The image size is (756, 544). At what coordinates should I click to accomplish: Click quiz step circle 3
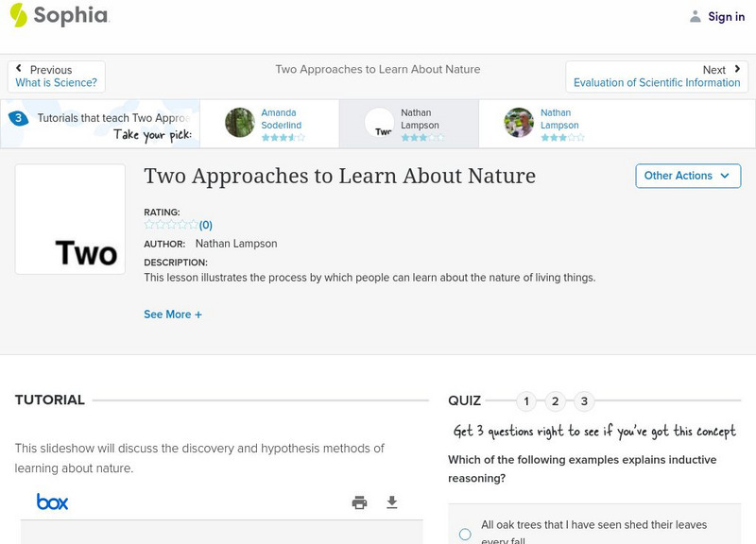click(585, 400)
